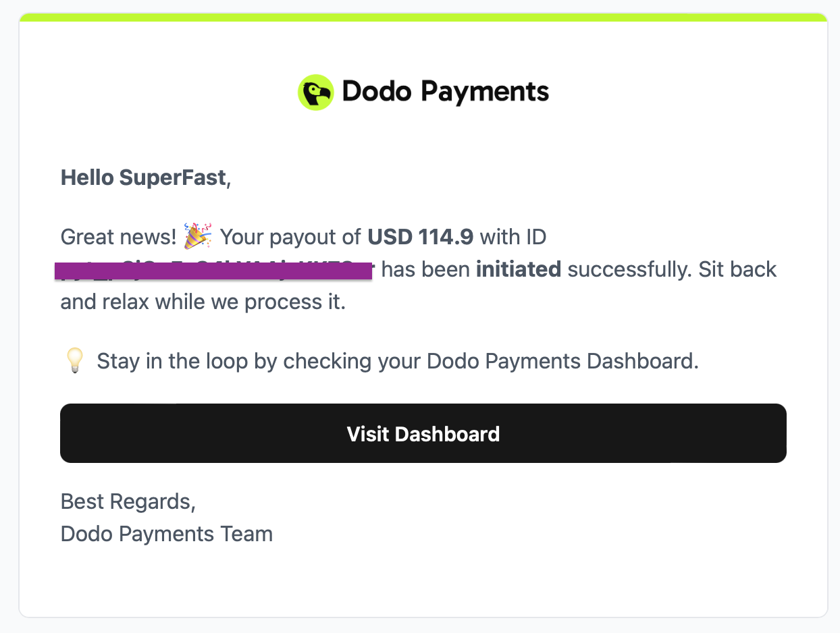Click the party popper emoji

tap(198, 236)
